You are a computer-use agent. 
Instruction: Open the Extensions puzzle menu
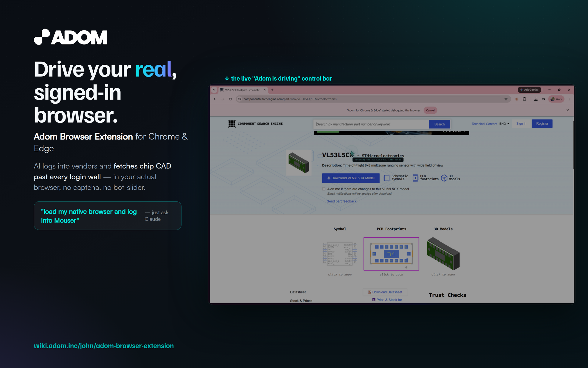(524, 99)
